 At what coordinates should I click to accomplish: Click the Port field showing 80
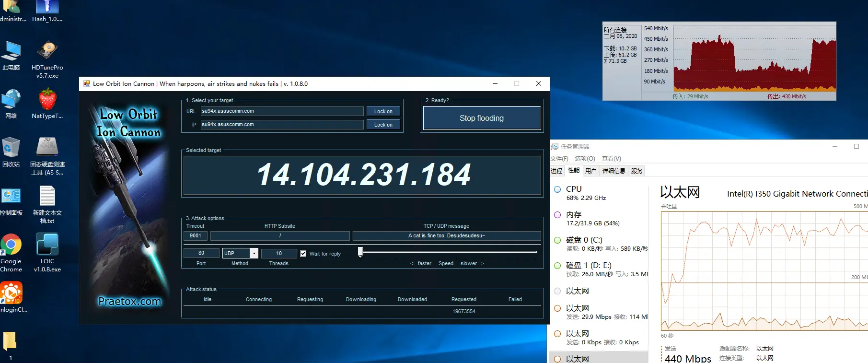point(201,253)
